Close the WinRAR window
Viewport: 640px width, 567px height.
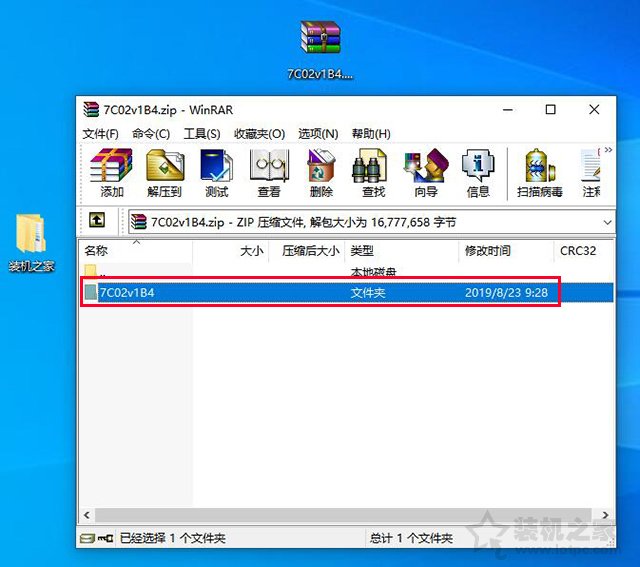pyautogui.click(x=594, y=109)
